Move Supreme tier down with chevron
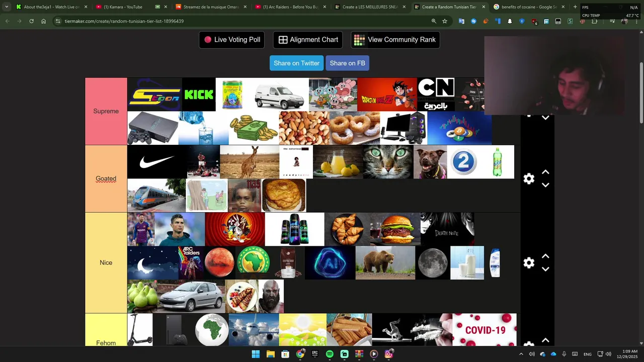The height and width of the screenshot is (362, 644). coord(545,118)
